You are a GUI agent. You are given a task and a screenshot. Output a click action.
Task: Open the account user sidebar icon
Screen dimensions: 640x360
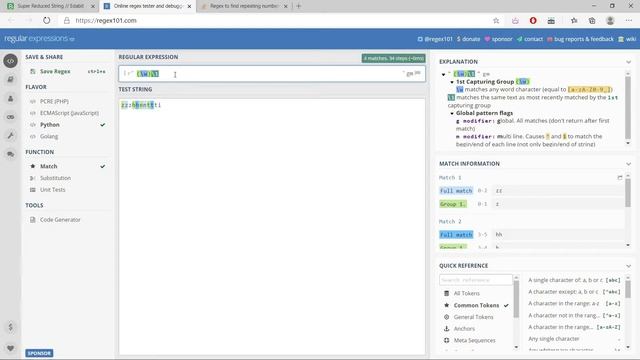tap(11, 99)
